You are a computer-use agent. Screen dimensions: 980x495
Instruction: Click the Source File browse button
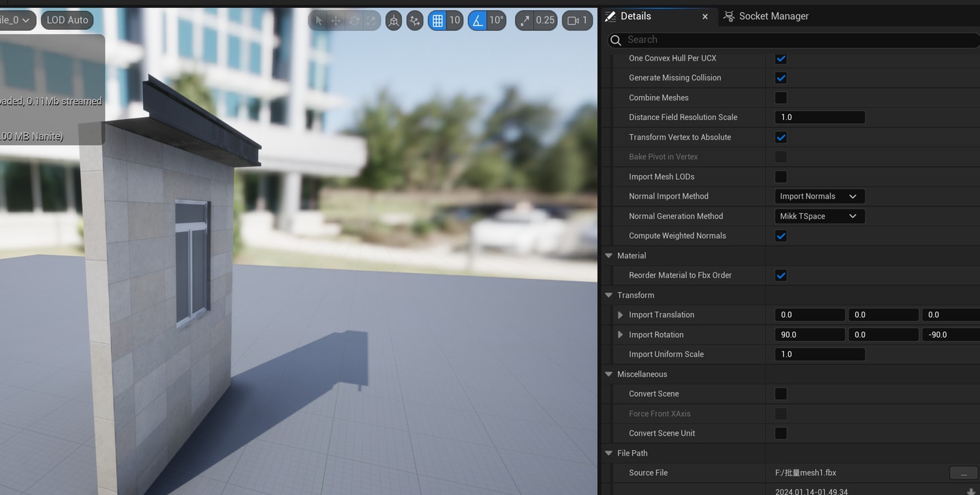963,473
